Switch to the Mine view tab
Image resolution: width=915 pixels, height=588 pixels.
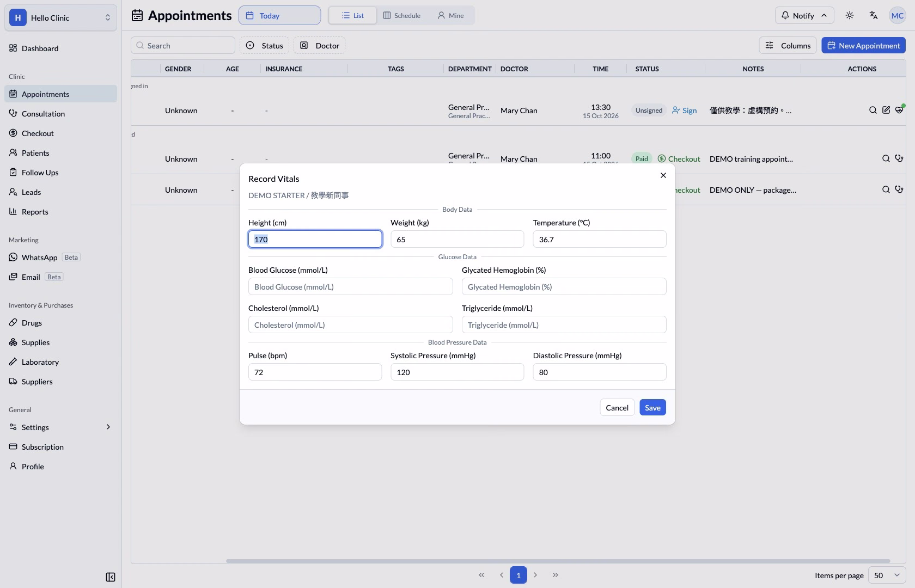tap(451, 15)
